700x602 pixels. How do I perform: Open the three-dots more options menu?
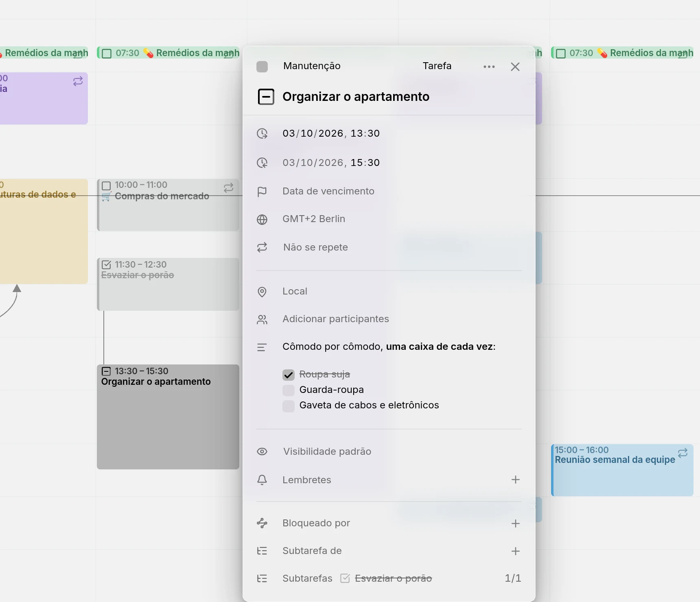(x=489, y=67)
